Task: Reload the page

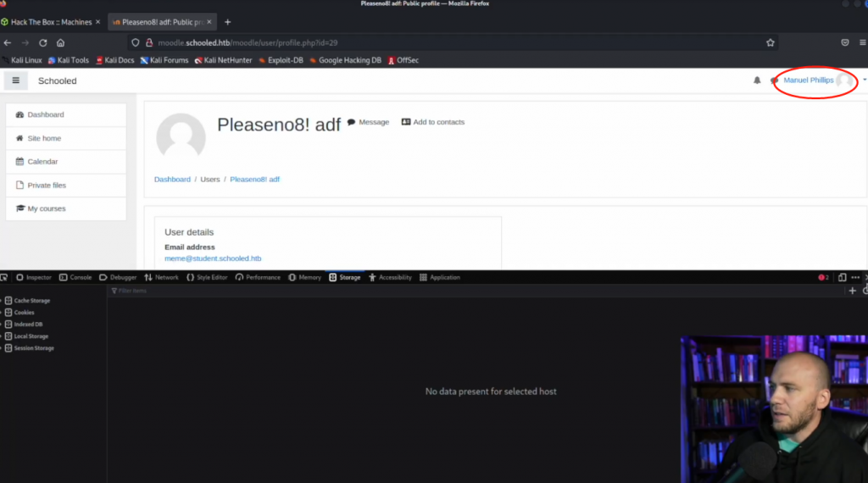Action: (42, 42)
